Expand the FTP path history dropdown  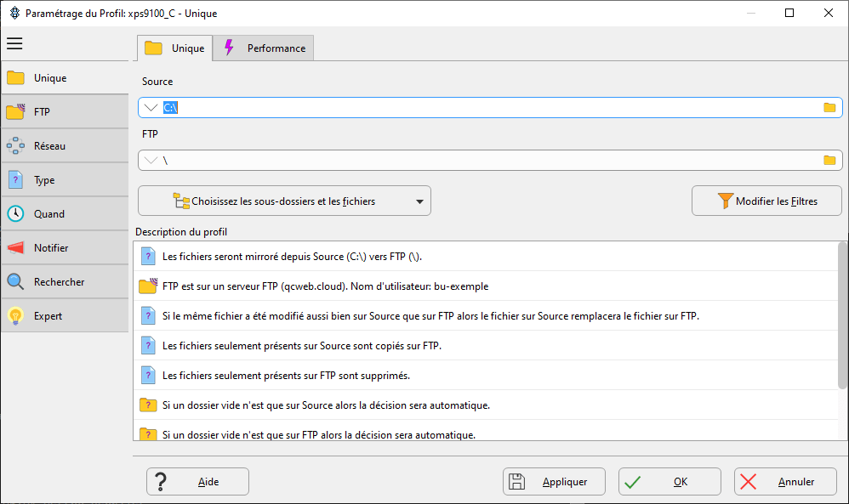point(151,160)
